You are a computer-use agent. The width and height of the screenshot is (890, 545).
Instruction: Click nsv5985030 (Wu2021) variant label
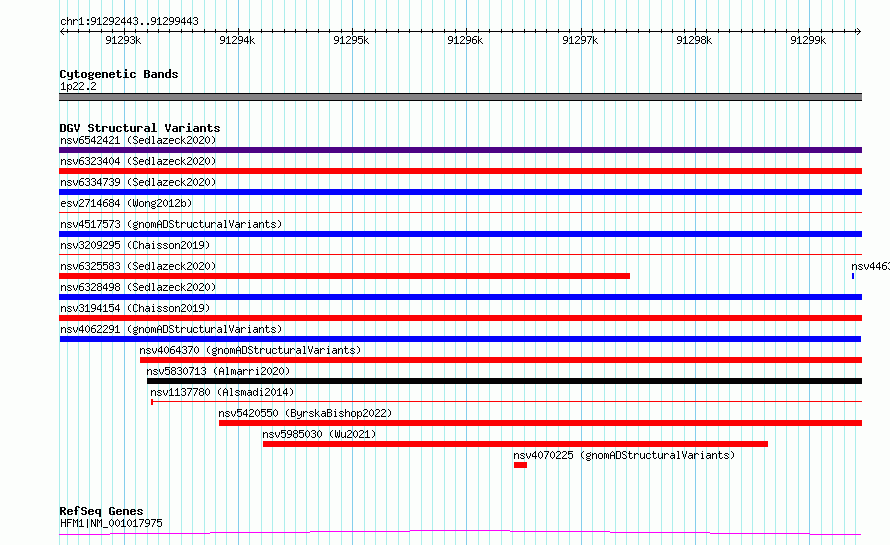pyautogui.click(x=319, y=434)
